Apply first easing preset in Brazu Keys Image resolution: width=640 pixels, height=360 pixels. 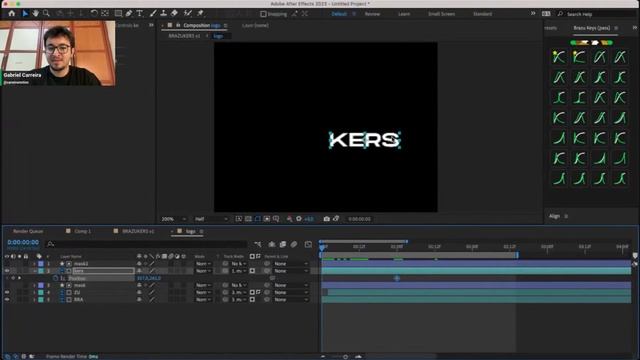point(559,57)
